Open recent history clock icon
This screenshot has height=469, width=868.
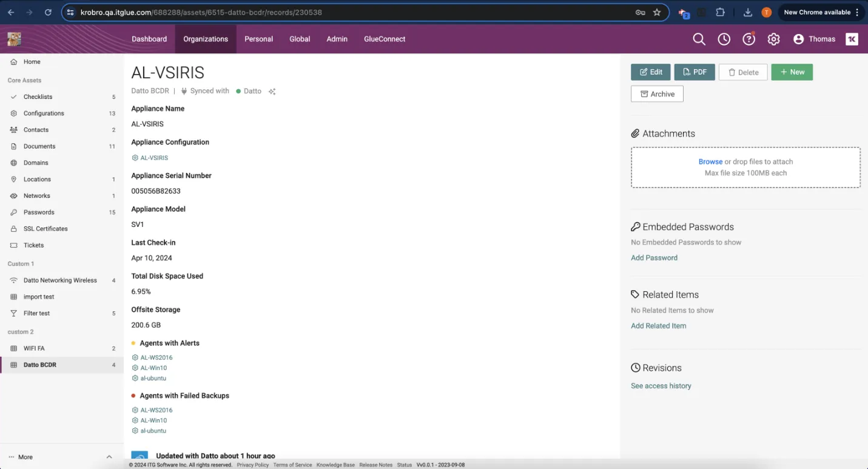[724, 39]
